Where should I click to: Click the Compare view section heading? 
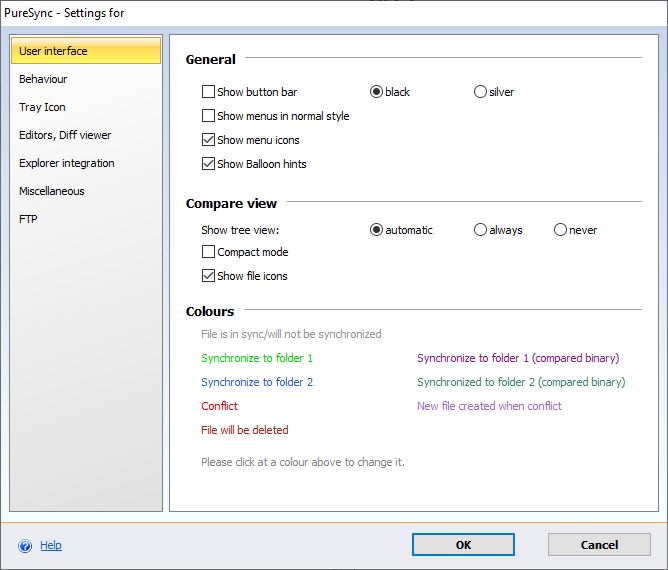[231, 204]
